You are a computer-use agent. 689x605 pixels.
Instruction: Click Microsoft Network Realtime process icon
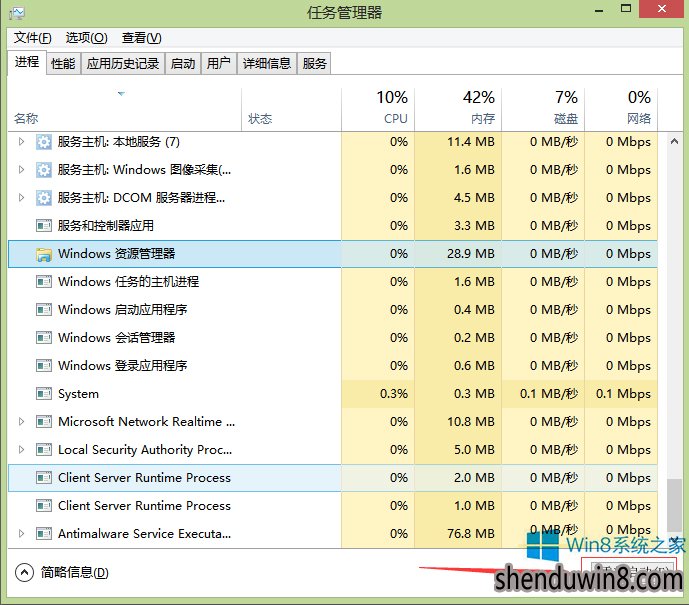pyautogui.click(x=44, y=422)
